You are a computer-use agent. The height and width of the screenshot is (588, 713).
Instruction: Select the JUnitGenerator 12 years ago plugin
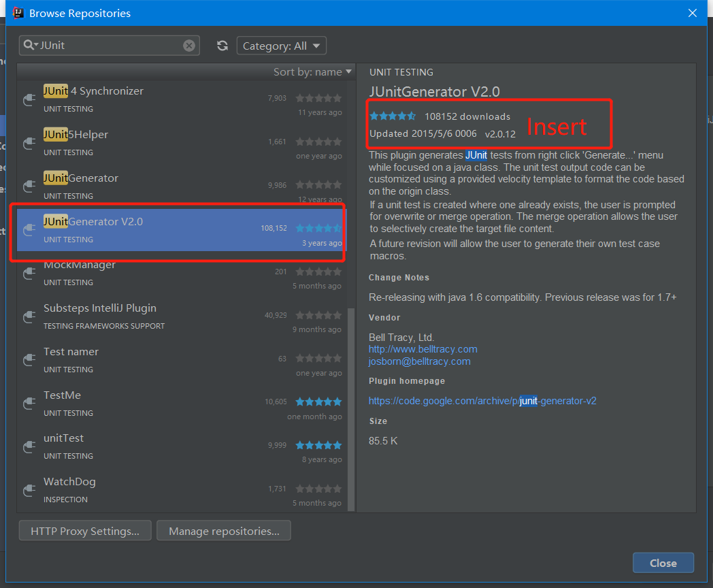click(182, 186)
